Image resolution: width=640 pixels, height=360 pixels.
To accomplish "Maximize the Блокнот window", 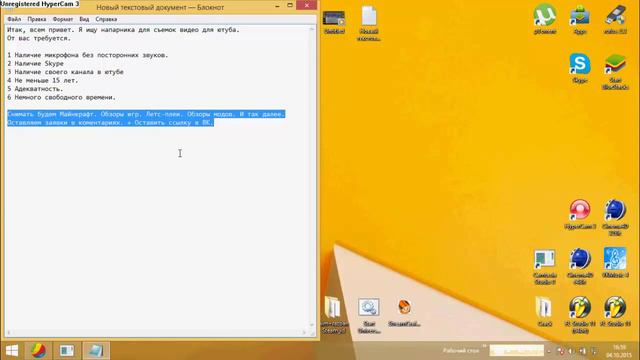I will (x=290, y=6).
